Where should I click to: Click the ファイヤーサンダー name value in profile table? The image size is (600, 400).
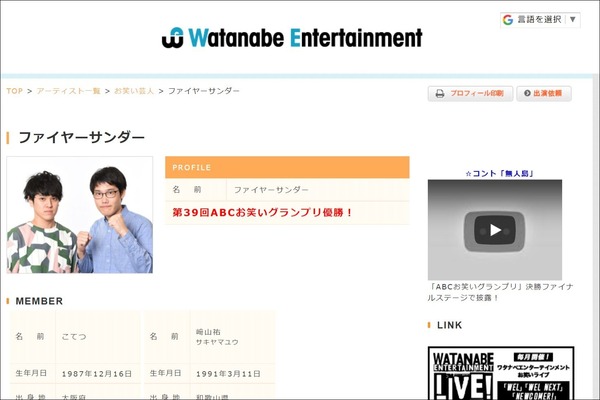click(271, 189)
